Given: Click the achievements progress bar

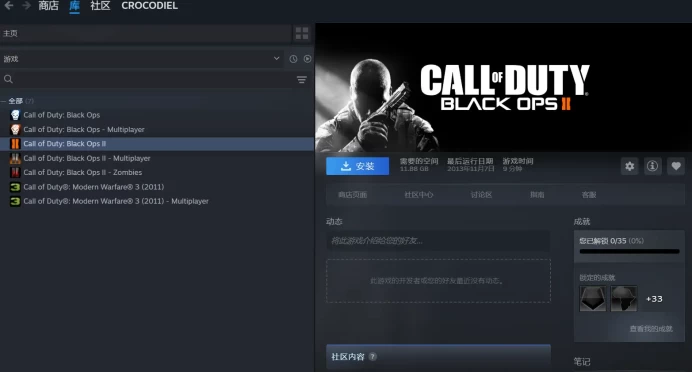Looking at the screenshot, I should pyautogui.click(x=629, y=252).
